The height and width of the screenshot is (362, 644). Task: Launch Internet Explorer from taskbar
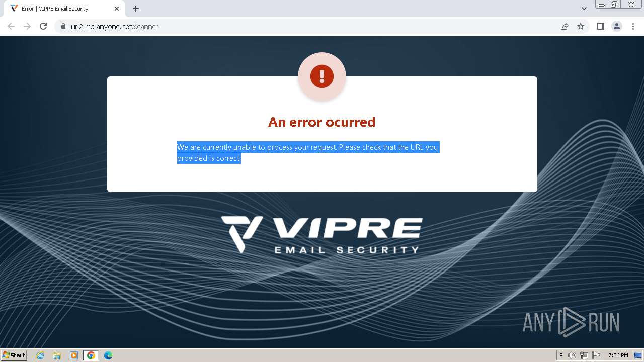click(x=40, y=355)
